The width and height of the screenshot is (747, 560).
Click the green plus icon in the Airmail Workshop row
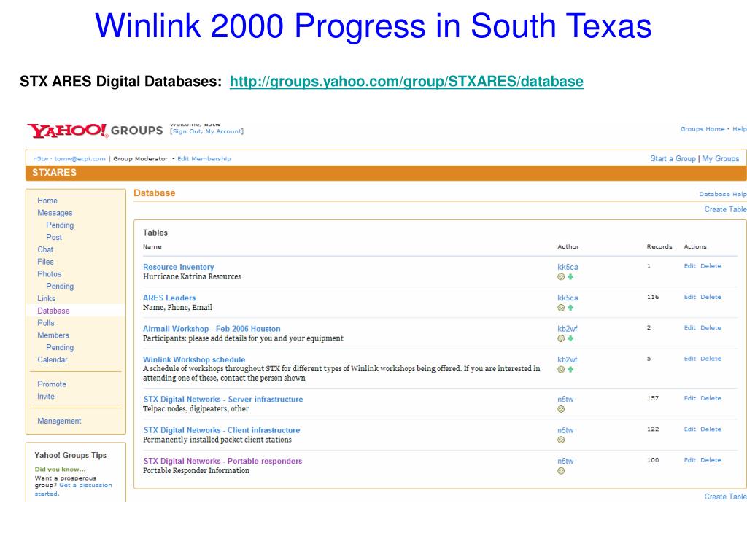click(570, 338)
